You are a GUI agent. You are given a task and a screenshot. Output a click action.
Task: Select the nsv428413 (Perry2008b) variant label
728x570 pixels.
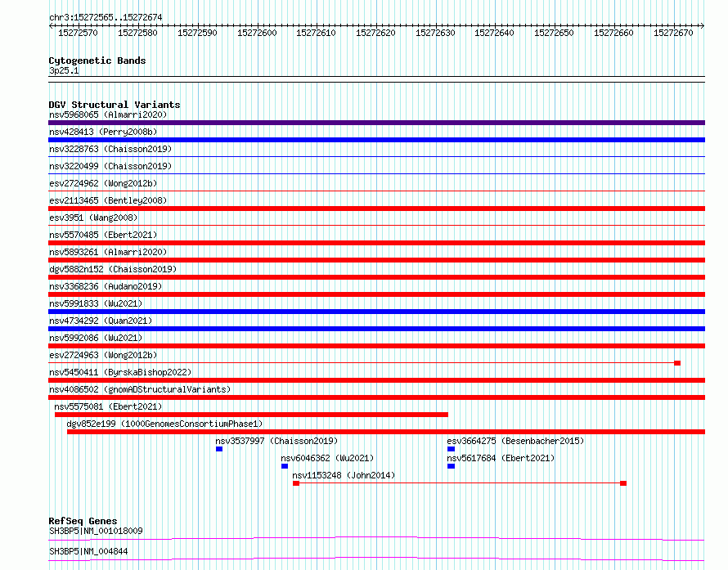tap(103, 132)
